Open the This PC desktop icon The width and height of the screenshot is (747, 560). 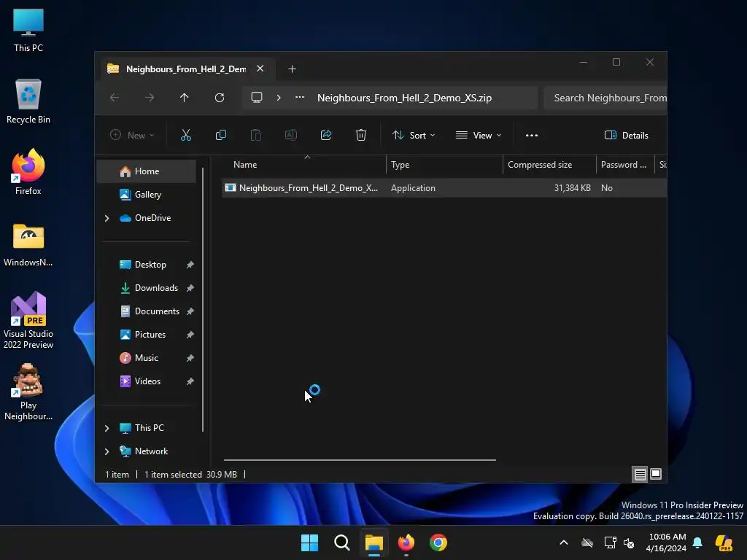(28, 30)
